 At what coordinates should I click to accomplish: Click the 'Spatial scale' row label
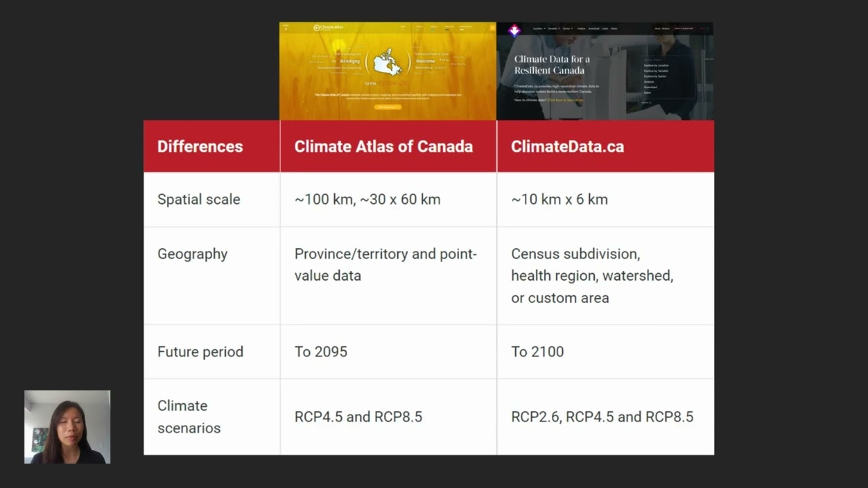point(199,199)
